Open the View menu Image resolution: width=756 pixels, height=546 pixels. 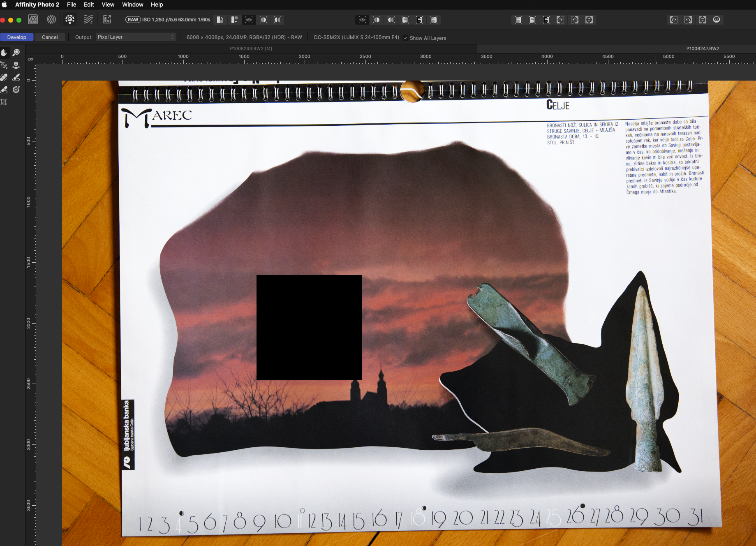pos(108,5)
